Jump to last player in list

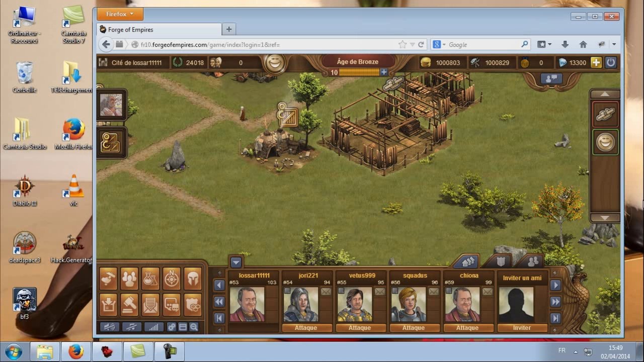click(x=555, y=318)
